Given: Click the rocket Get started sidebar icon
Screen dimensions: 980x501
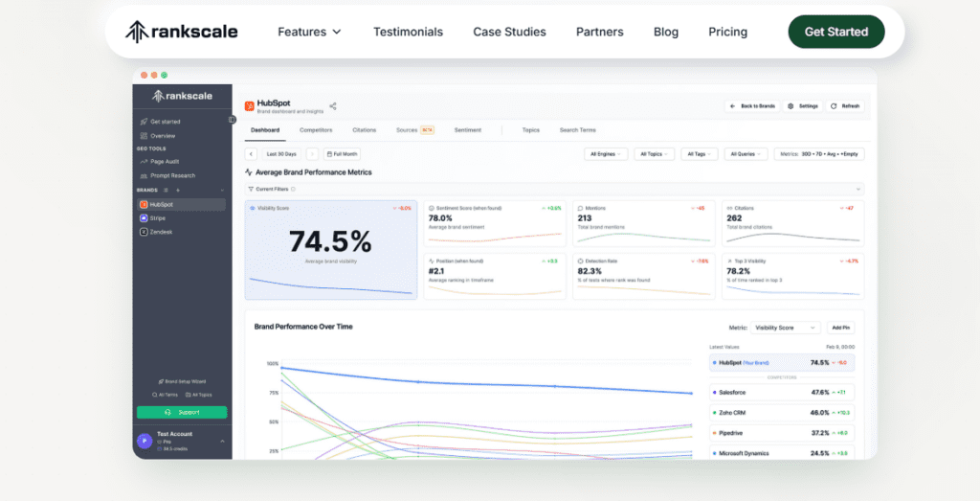Looking at the screenshot, I should click(144, 122).
